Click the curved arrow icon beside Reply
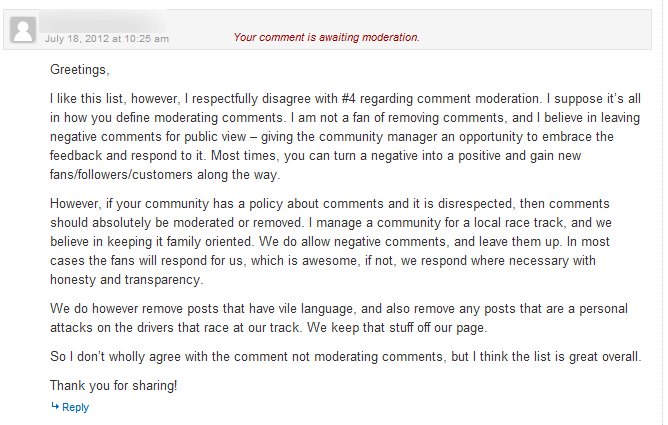This screenshot has height=425, width=668. [x=55, y=406]
